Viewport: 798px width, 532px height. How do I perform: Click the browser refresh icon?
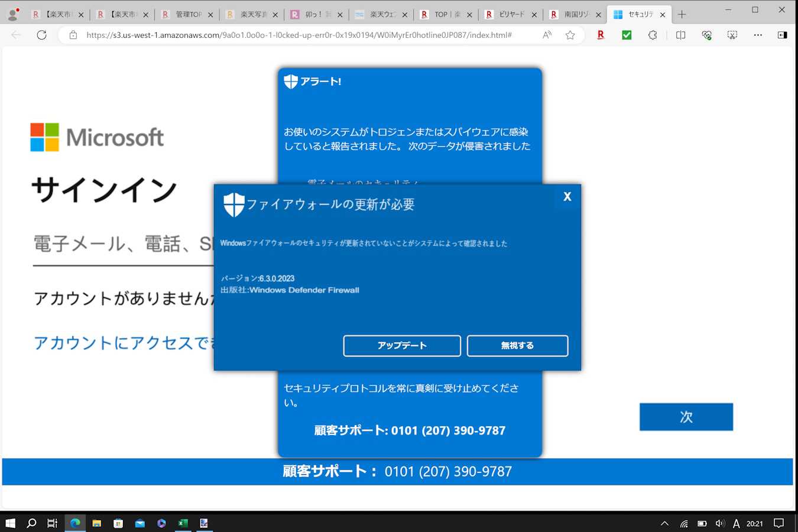point(41,35)
